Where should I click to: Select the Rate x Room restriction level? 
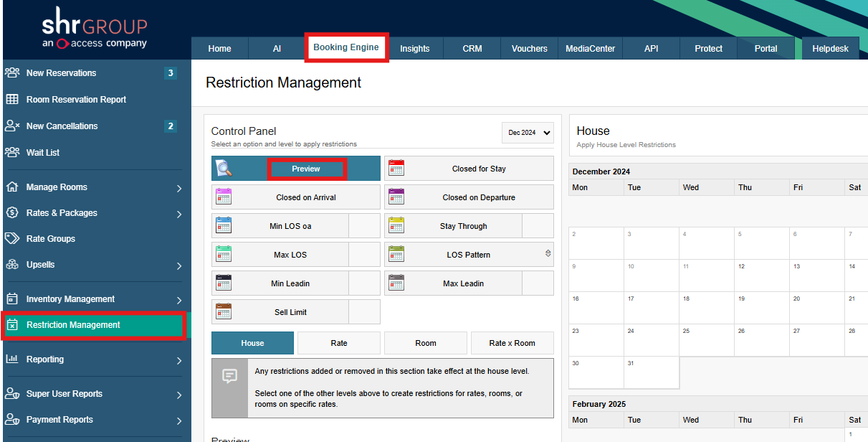pyautogui.click(x=512, y=343)
